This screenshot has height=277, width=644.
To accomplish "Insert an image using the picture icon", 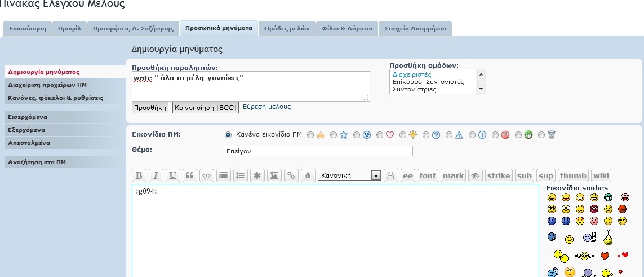I will (274, 175).
